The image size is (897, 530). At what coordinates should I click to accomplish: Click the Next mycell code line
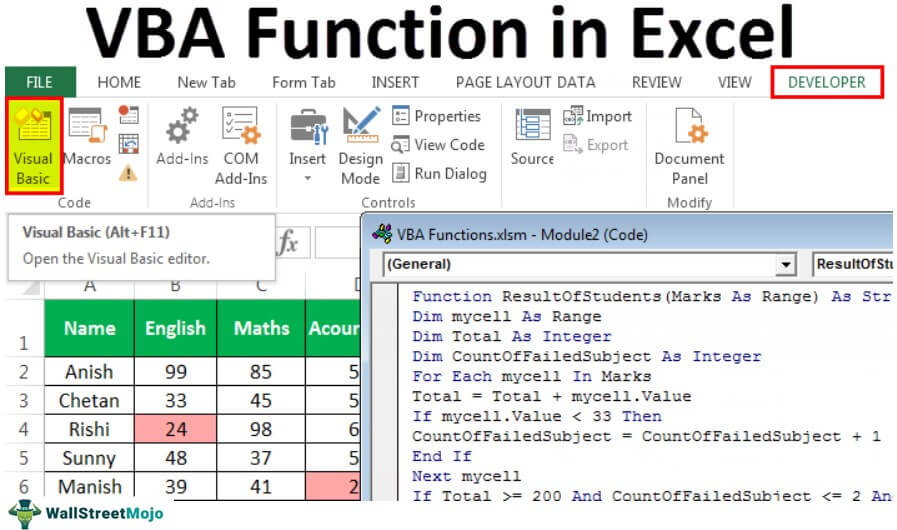point(466,476)
